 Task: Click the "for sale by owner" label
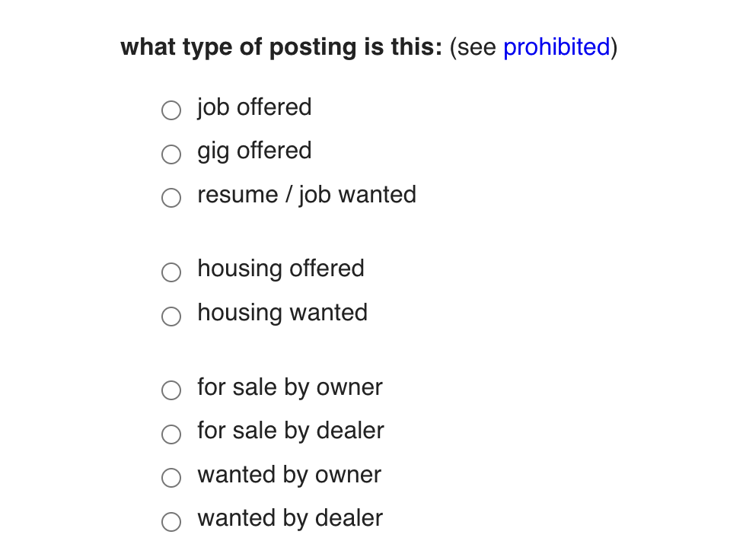click(289, 388)
